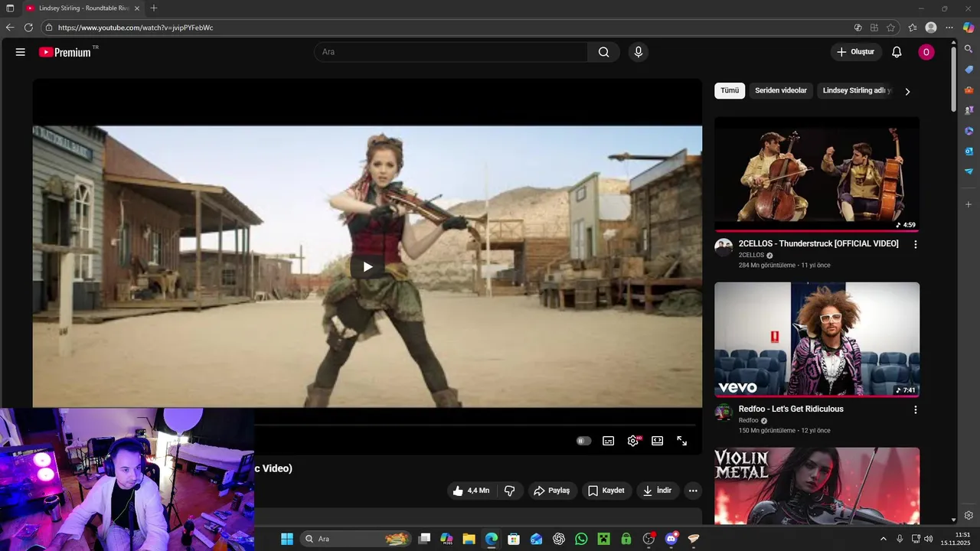Open the Edge profile avatar
Viewport: 980px width, 551px height.
[931, 28]
